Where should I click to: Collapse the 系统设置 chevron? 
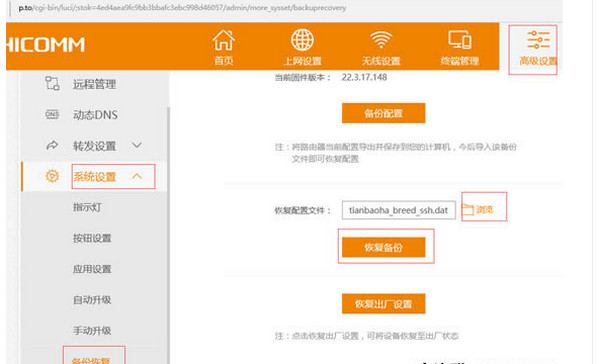click(x=137, y=176)
